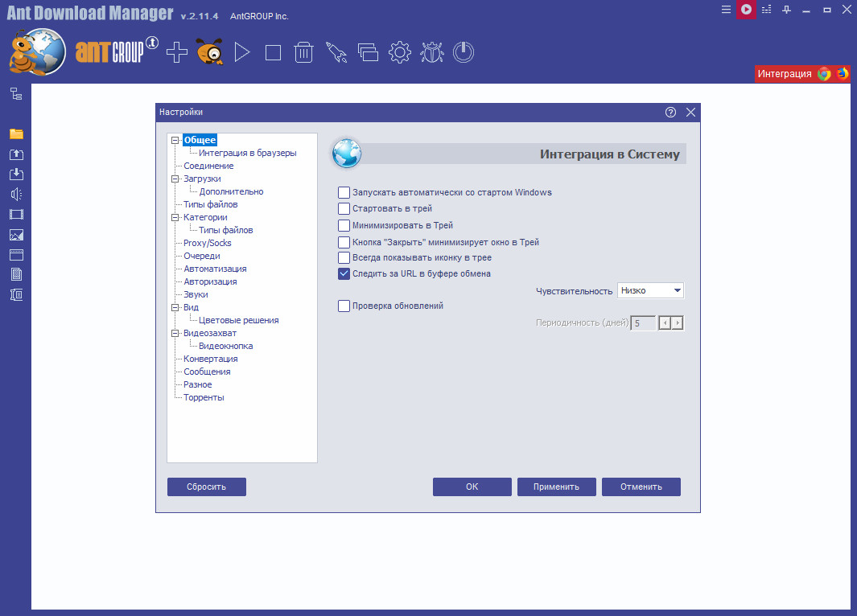The image size is (857, 616).
Task: Click the Применить button
Action: click(x=556, y=487)
